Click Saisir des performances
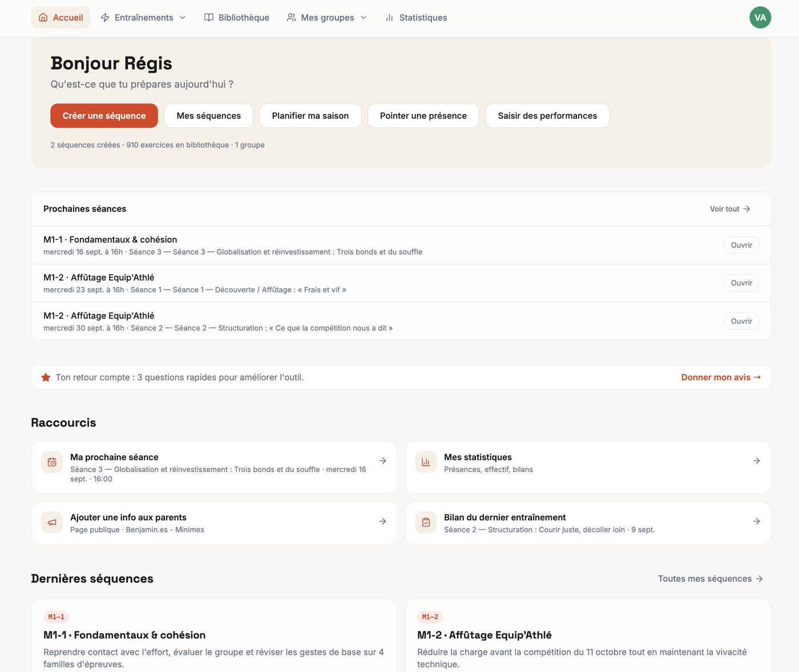The image size is (799, 672). [547, 116]
